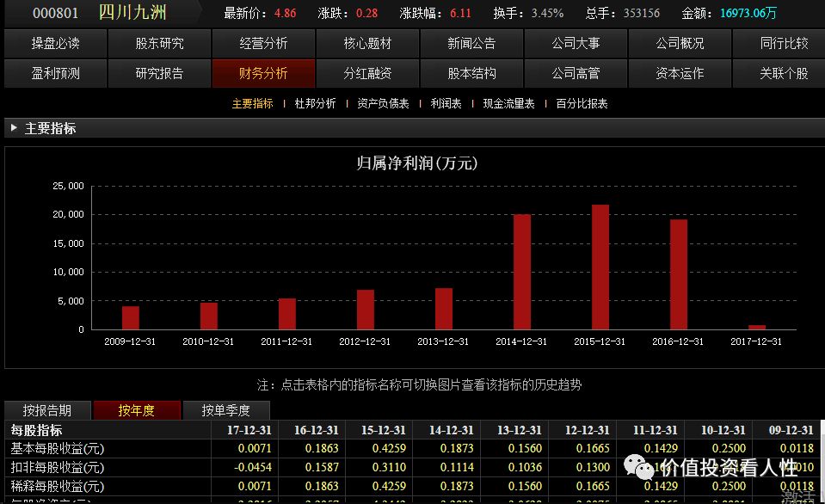The width and height of the screenshot is (825, 504).
Task: Click the 2009-12-31 profit bar
Action: pyautogui.click(x=131, y=317)
